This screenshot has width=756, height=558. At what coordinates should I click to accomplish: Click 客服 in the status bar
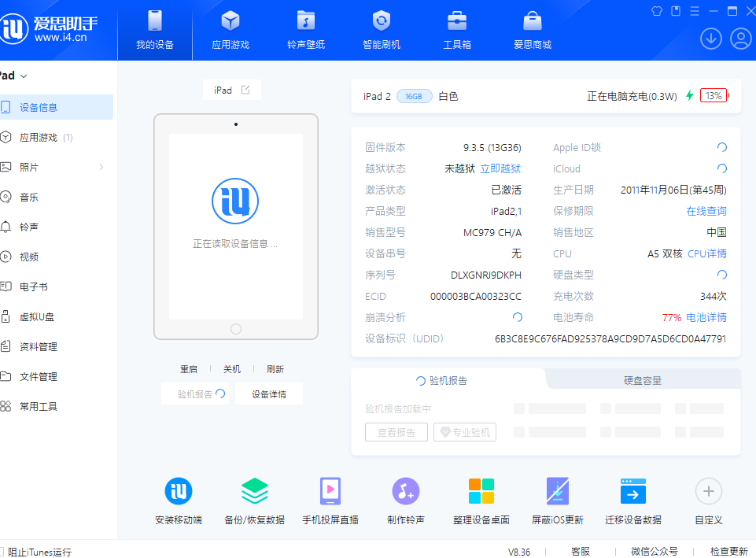[581, 551]
